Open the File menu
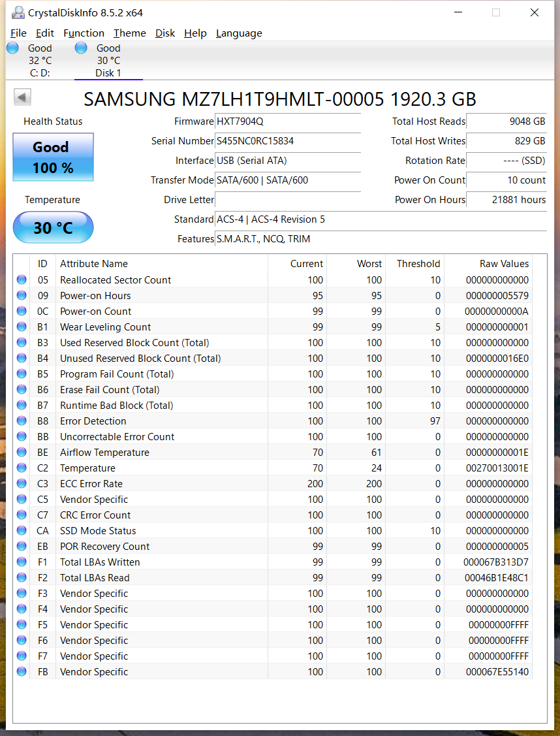The image size is (560, 736). tap(18, 33)
